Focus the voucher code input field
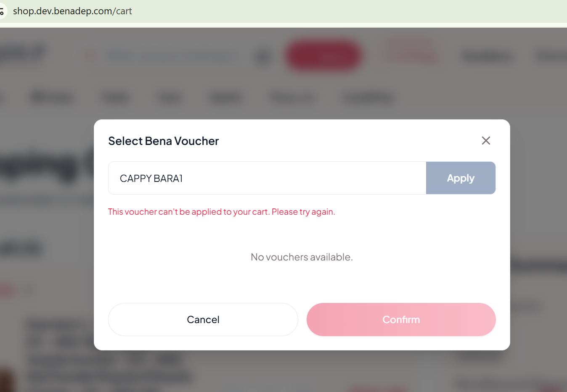The width and height of the screenshot is (567, 392). (x=267, y=178)
